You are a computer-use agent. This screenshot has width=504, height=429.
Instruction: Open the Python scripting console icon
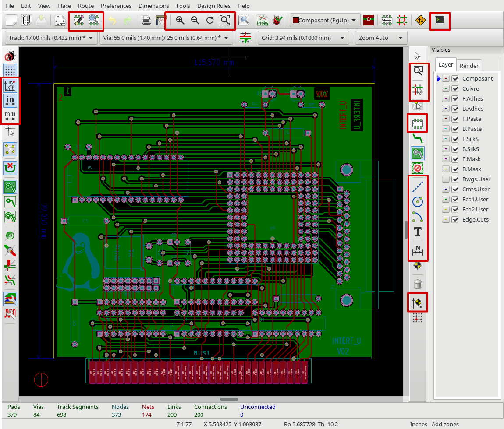point(439,20)
